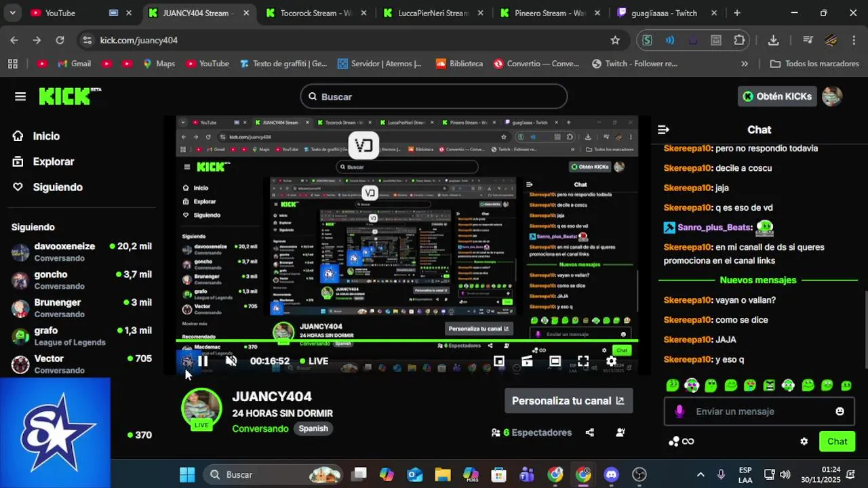View the 6 Espectadores viewer list
Screen dimensions: 868x488
coord(532,432)
